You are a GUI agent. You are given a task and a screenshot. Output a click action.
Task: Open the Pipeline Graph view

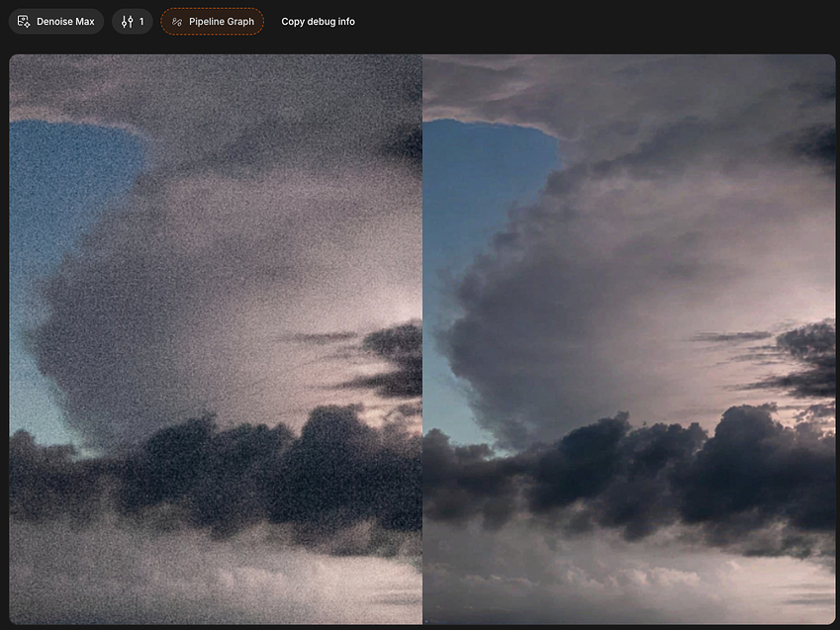tap(212, 22)
